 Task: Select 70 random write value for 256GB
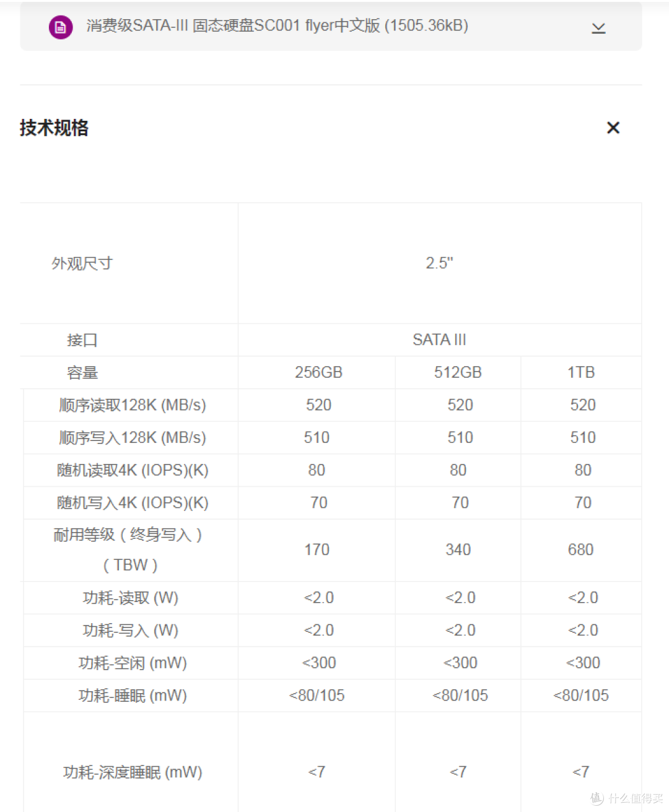(318, 503)
